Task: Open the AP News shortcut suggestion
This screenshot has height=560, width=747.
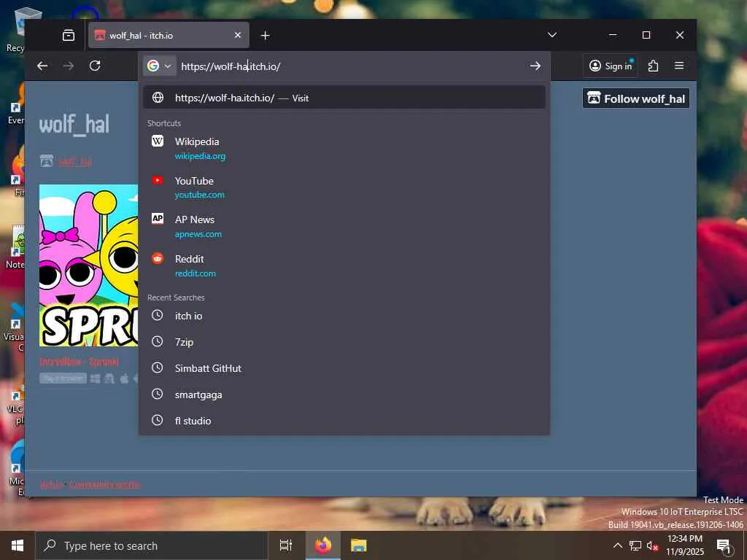Action: click(344, 226)
